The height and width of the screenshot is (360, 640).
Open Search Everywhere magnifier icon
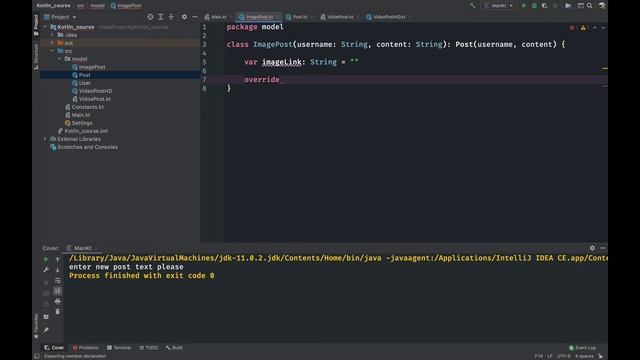(x=590, y=6)
